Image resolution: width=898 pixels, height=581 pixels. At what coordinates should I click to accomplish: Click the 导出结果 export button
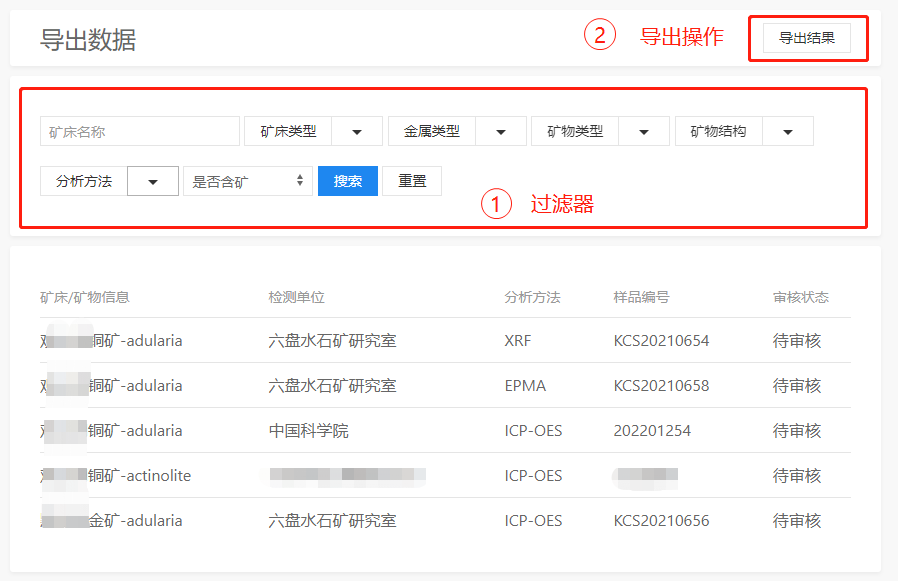(x=806, y=38)
